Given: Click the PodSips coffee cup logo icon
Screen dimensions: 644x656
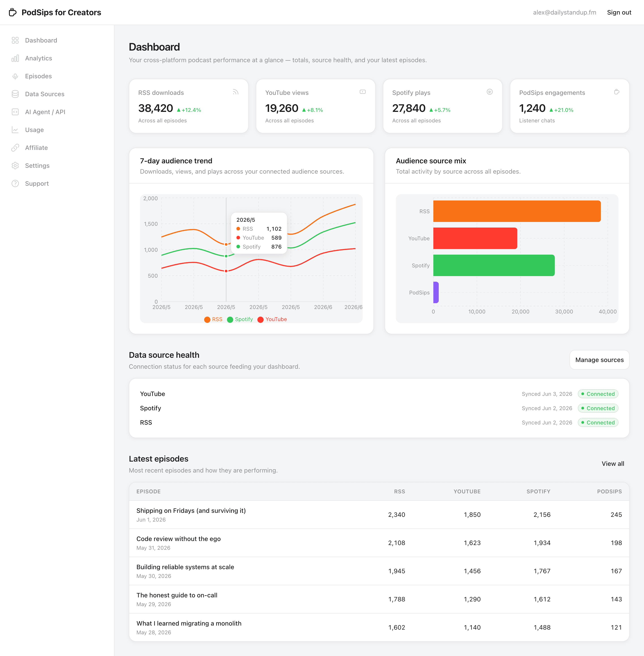Looking at the screenshot, I should (13, 12).
